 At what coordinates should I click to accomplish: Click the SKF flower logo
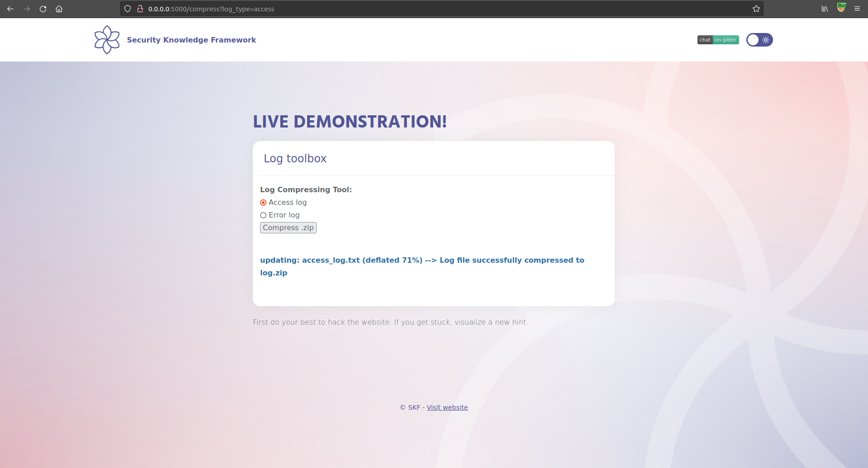click(x=107, y=40)
